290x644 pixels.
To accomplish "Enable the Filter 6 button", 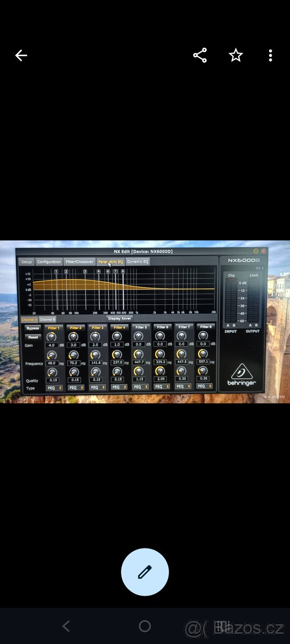I will tap(162, 327).
